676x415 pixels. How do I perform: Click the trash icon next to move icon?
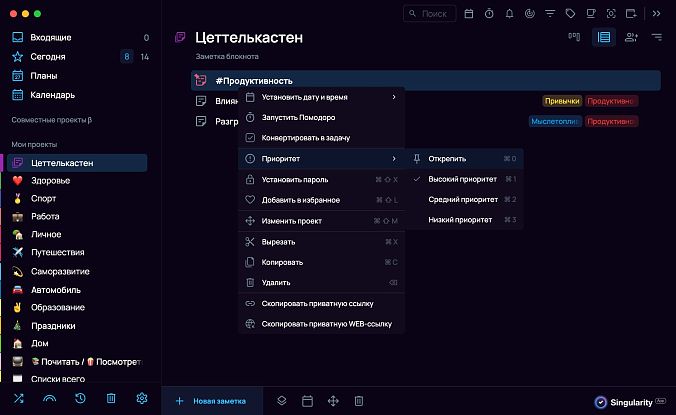point(359,401)
